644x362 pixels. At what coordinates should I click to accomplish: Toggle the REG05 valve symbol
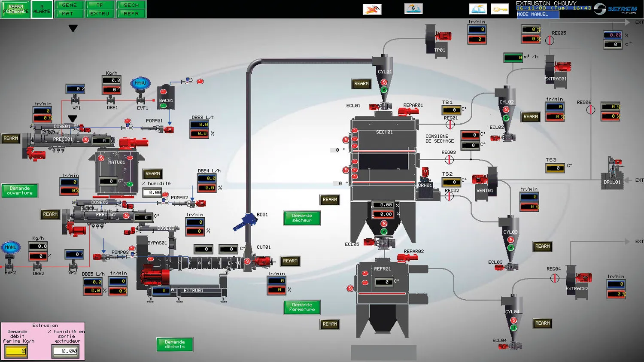tap(550, 40)
